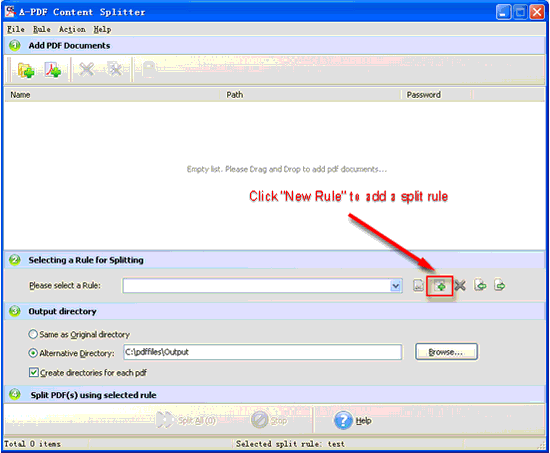550x453 pixels.
Task: Click the add PDF file icon
Action: pyautogui.click(x=53, y=70)
